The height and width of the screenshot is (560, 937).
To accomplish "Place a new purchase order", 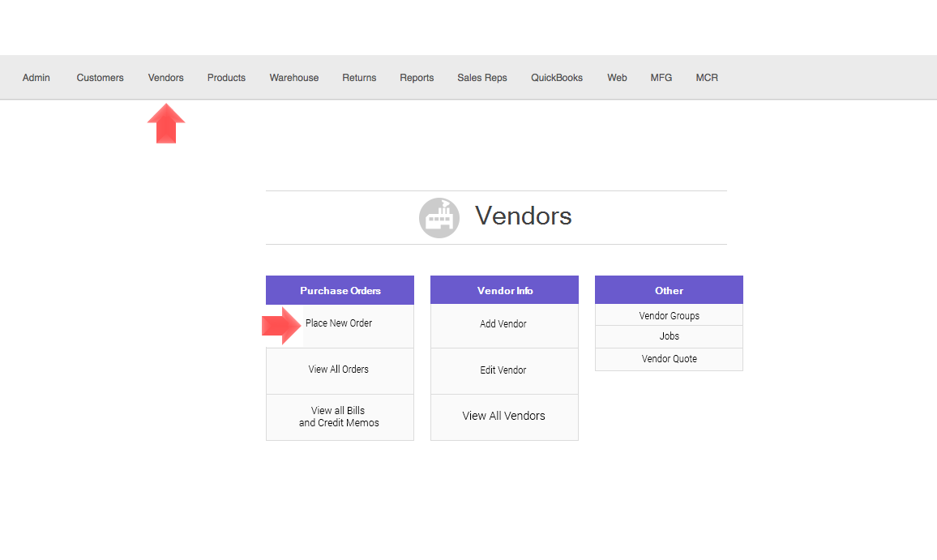I will pyautogui.click(x=339, y=323).
